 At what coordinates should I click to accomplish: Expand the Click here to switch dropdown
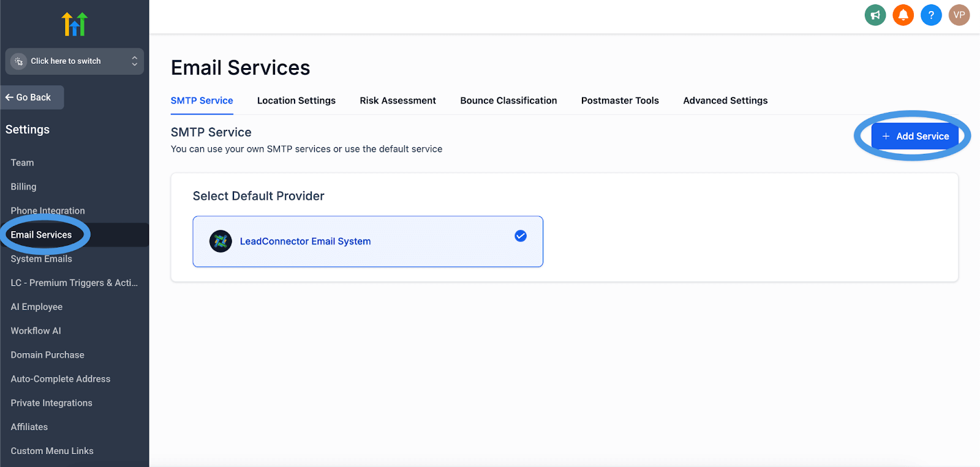point(75,61)
